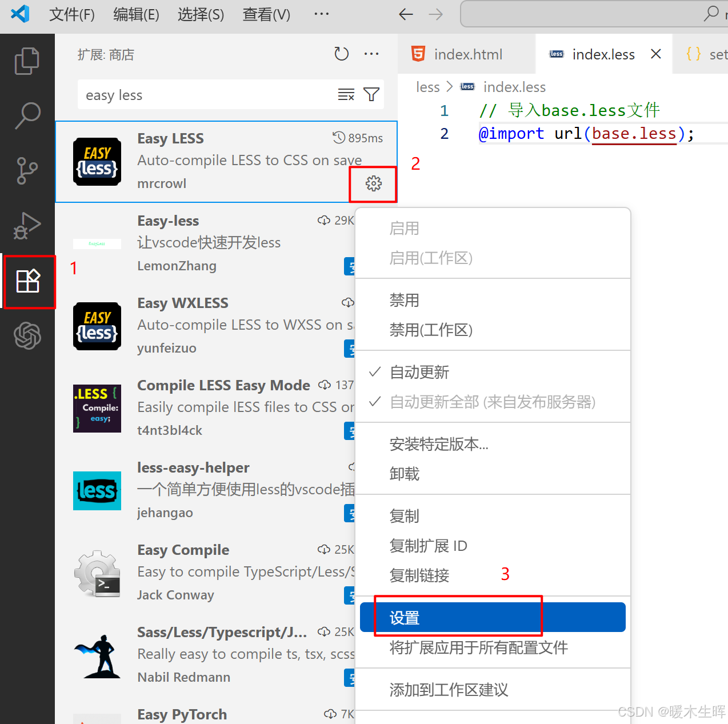This screenshot has width=728, height=724.
Task: Open 设置 from the context menu
Action: click(x=493, y=617)
